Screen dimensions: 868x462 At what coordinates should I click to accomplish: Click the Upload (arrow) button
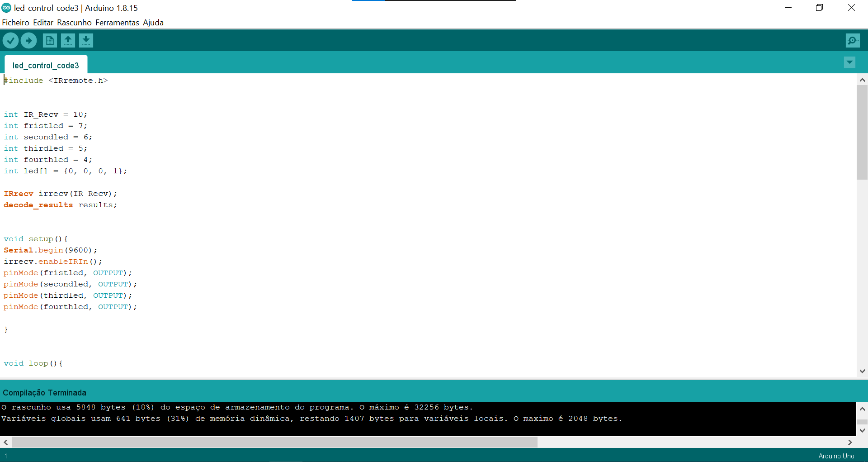(x=28, y=41)
